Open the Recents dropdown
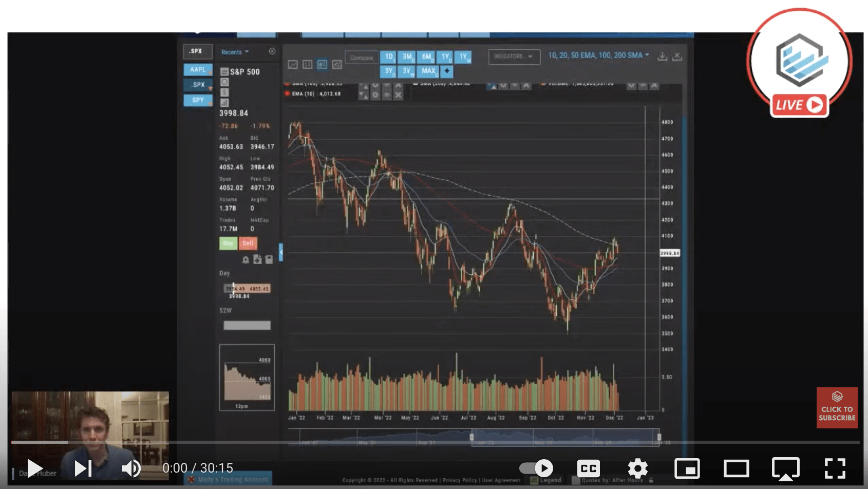 (235, 52)
